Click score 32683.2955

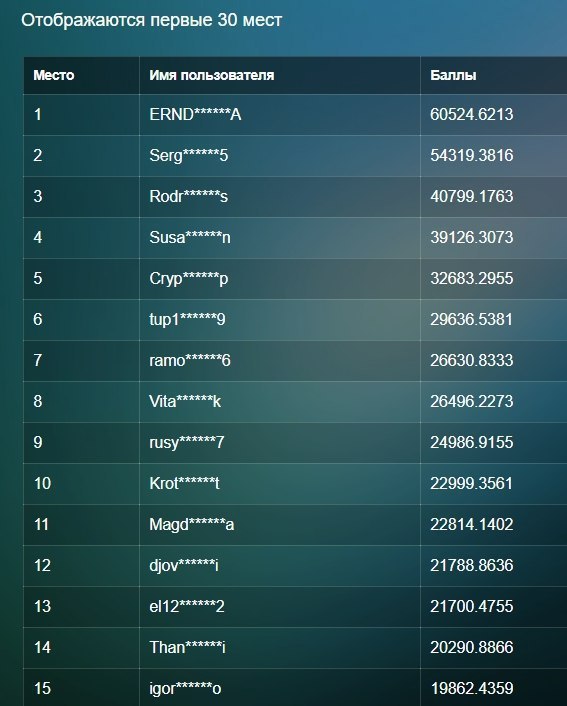[x=472, y=278]
